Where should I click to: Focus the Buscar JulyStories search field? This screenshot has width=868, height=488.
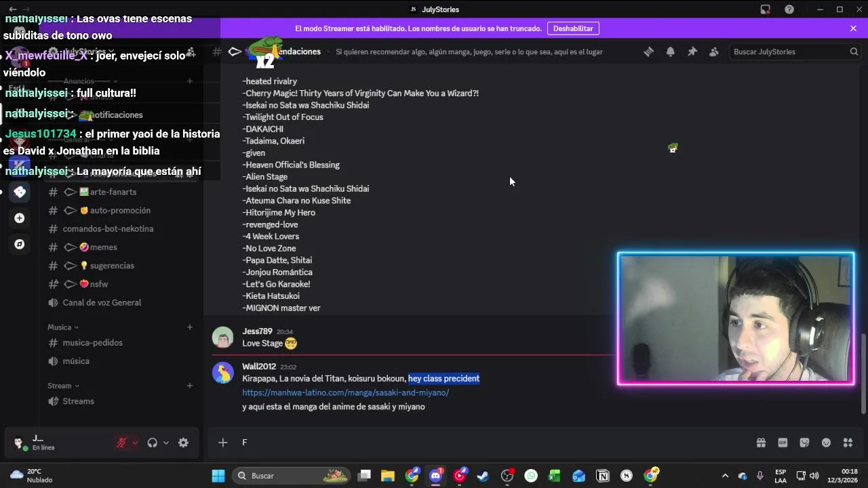795,52
